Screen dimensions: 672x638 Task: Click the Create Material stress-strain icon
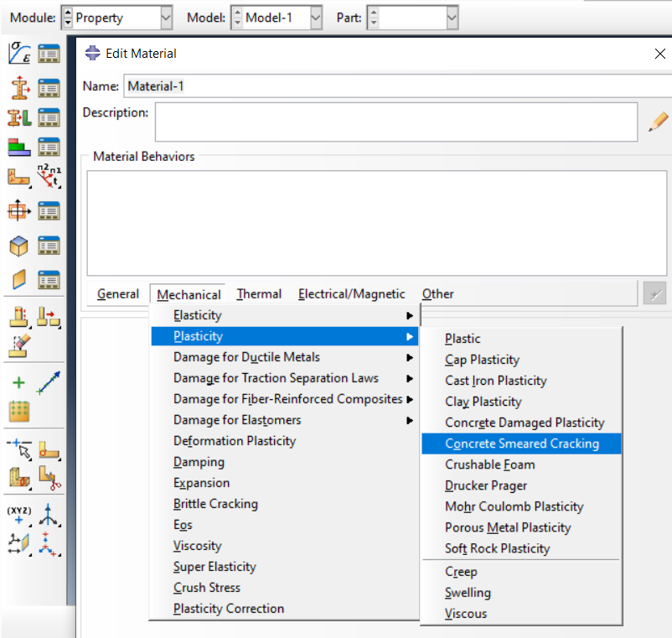point(19,54)
